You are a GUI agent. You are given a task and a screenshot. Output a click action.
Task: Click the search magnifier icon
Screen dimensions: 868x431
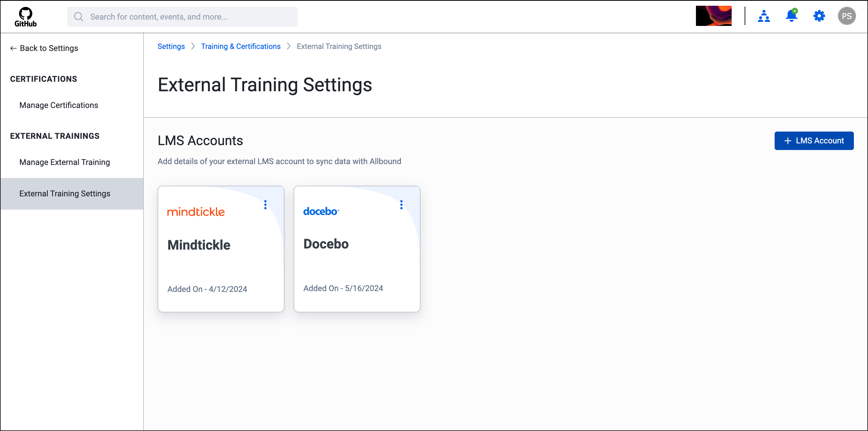coord(78,17)
